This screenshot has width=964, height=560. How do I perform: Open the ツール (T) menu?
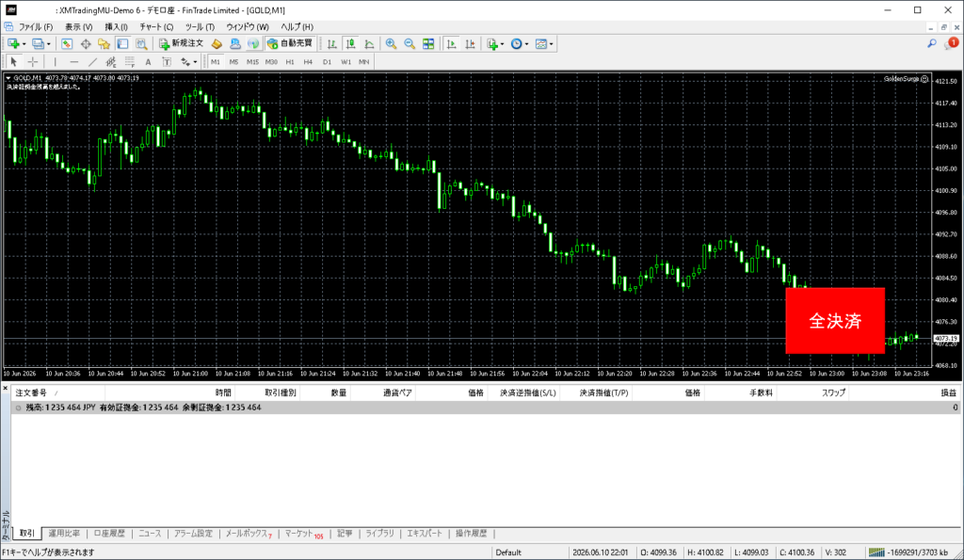tap(200, 27)
